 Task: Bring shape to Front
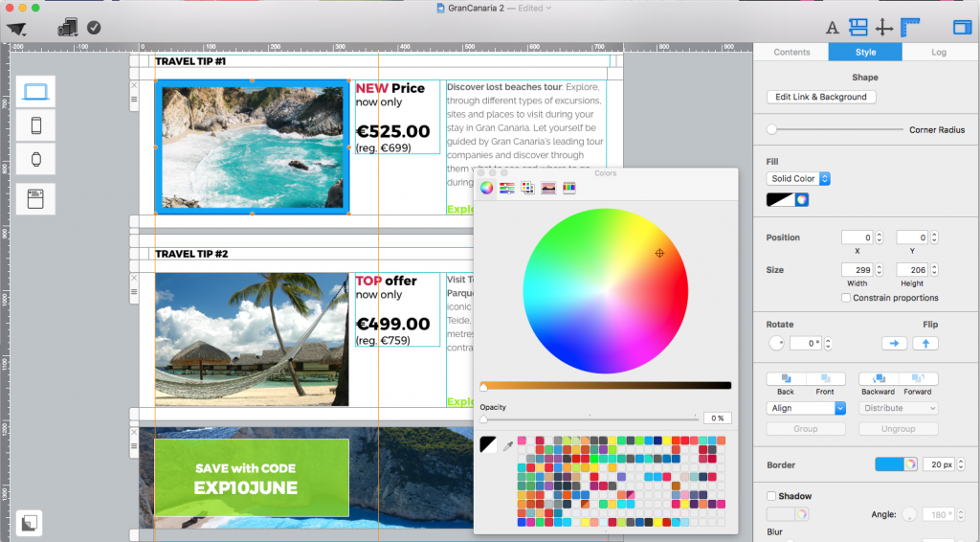pyautogui.click(x=826, y=379)
